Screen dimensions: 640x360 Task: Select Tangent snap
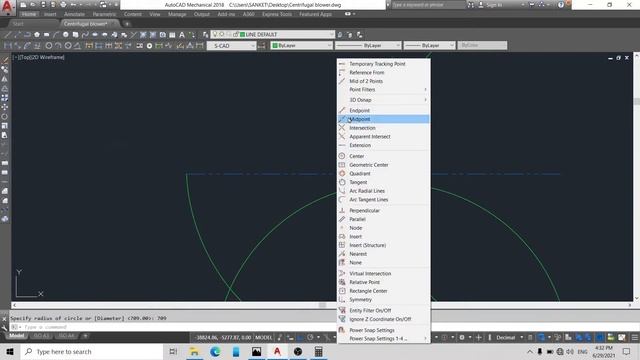[383, 182]
